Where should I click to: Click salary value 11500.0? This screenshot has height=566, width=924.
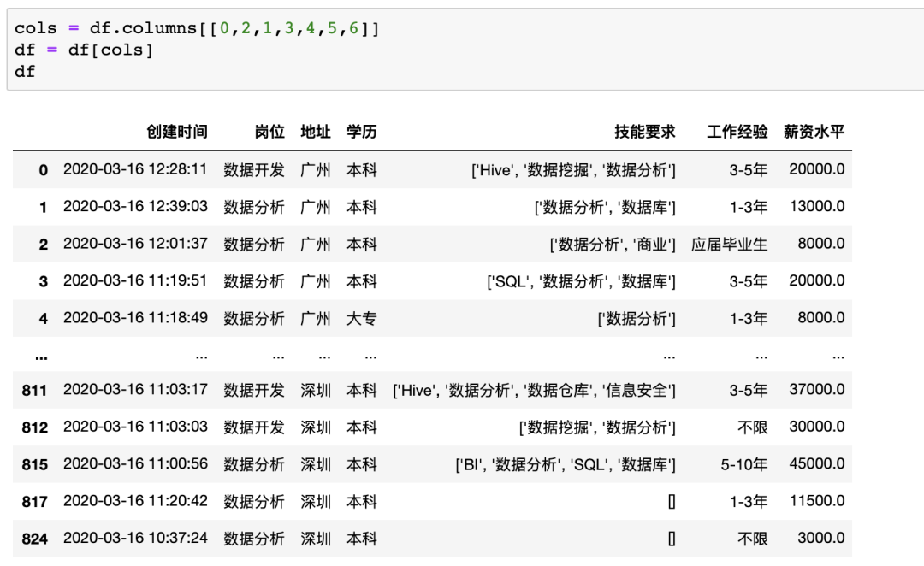[x=817, y=501]
